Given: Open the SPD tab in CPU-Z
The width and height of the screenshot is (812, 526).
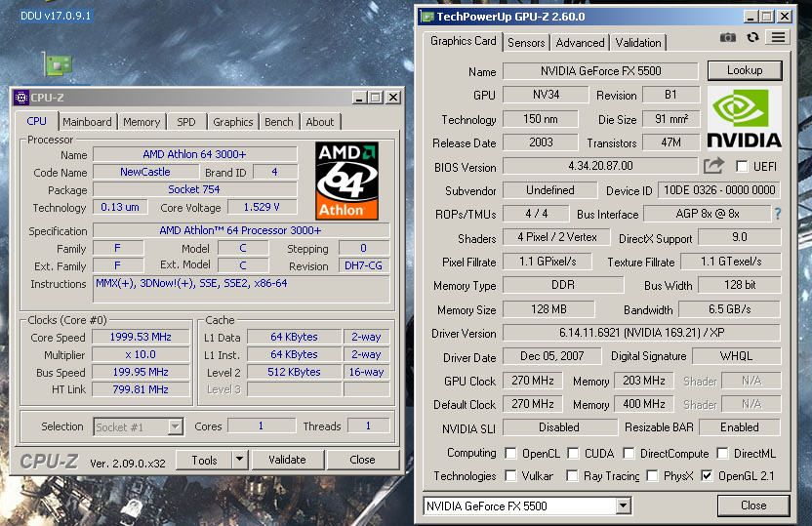Looking at the screenshot, I should [x=186, y=122].
